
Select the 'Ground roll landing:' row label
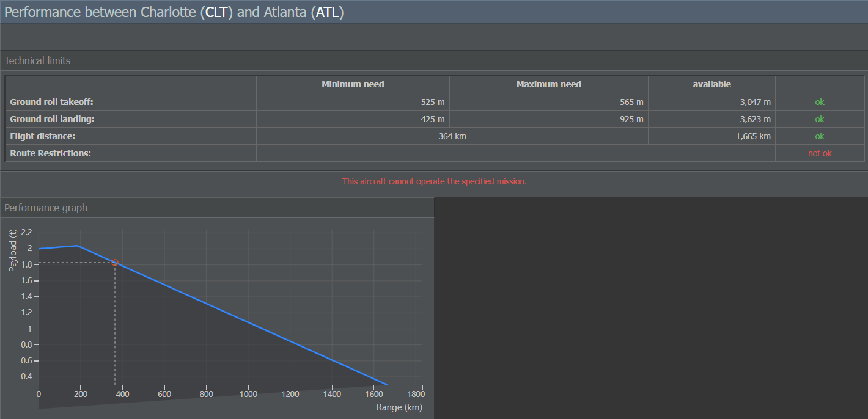(52, 119)
